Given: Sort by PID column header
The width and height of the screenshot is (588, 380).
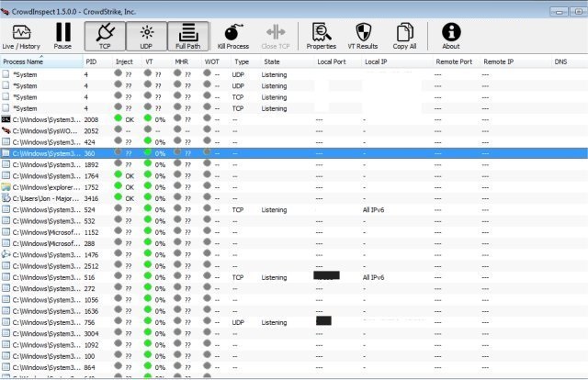Looking at the screenshot, I should pyautogui.click(x=97, y=61).
